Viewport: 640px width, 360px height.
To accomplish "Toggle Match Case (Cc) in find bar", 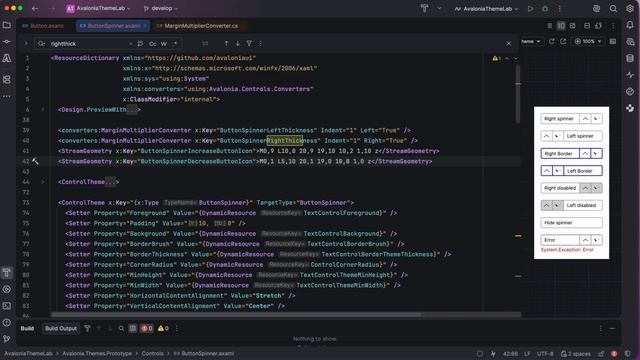I will (153, 44).
